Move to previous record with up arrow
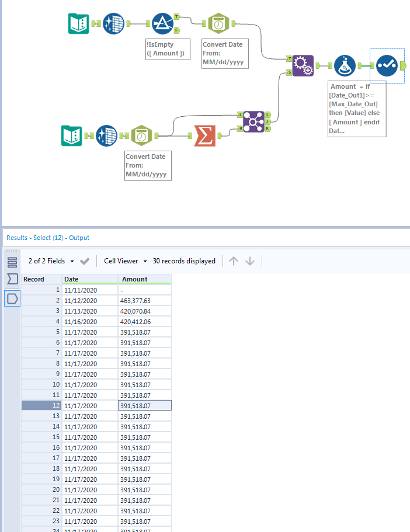This screenshot has height=532, width=410. click(234, 261)
